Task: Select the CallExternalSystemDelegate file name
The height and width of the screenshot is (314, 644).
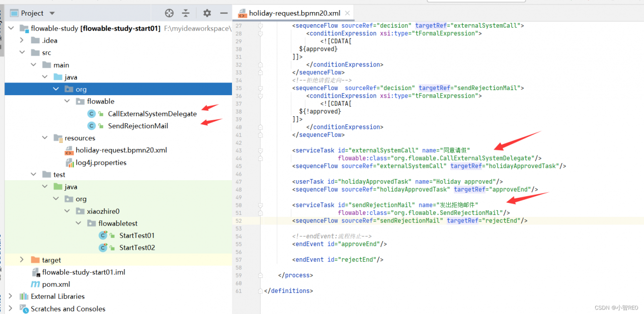Action: pos(152,114)
